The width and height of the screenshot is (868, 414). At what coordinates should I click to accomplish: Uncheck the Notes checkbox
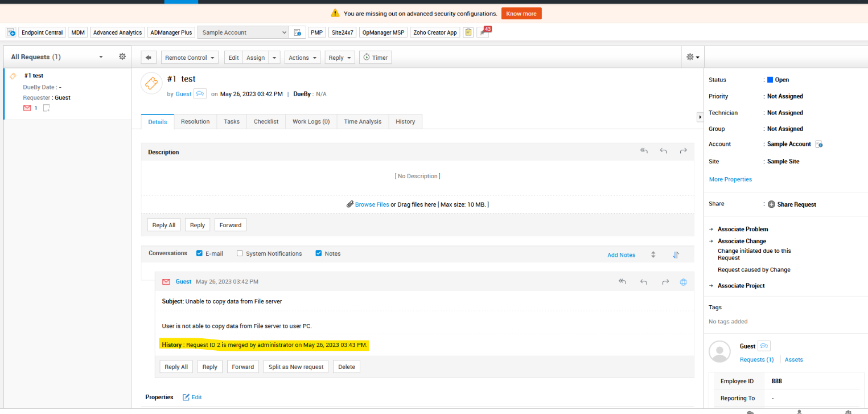319,253
